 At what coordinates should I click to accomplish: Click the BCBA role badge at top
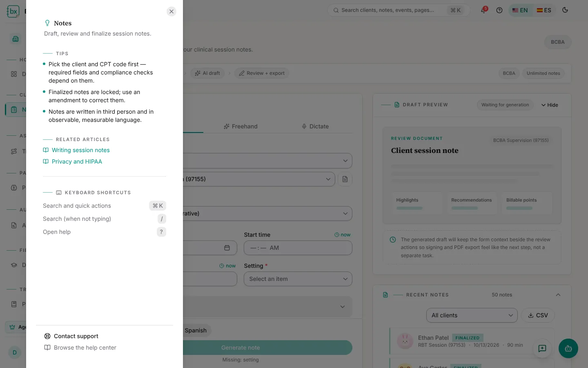pos(558,42)
